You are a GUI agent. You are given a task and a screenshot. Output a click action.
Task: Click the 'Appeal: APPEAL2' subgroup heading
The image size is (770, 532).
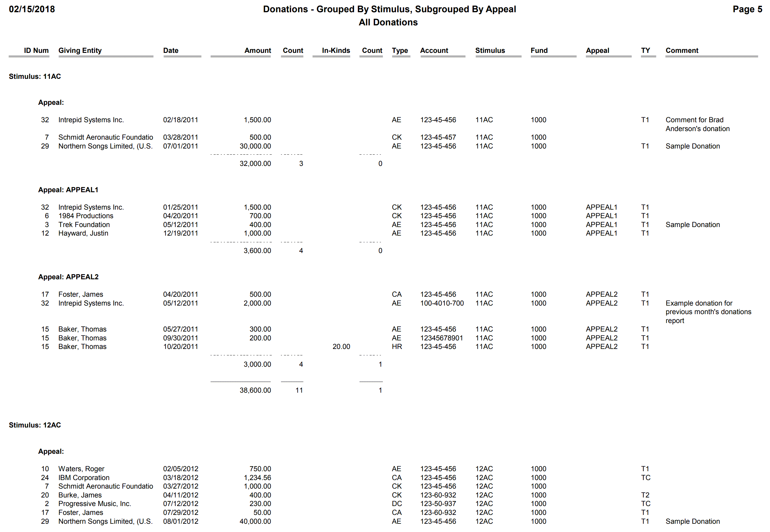click(x=68, y=277)
